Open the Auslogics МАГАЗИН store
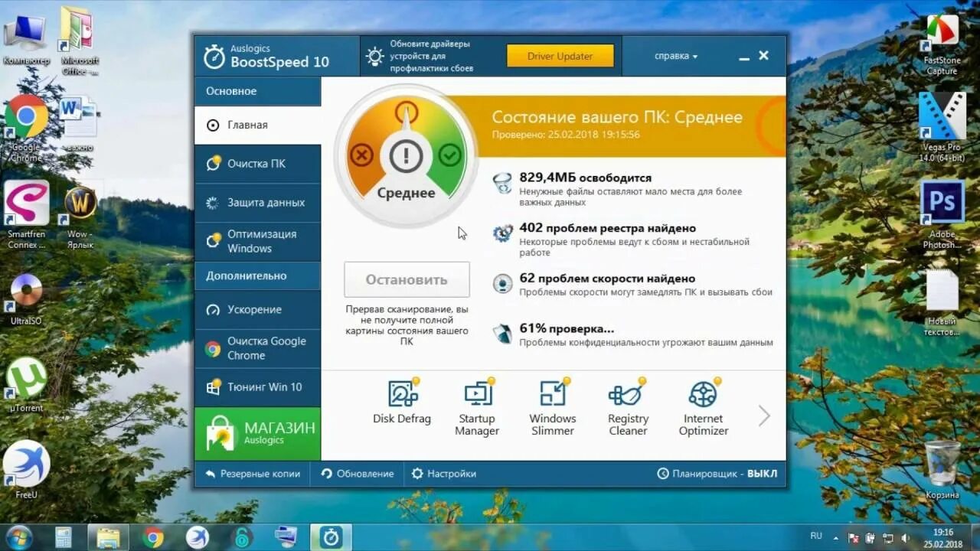The height and width of the screenshot is (551, 980). [257, 434]
